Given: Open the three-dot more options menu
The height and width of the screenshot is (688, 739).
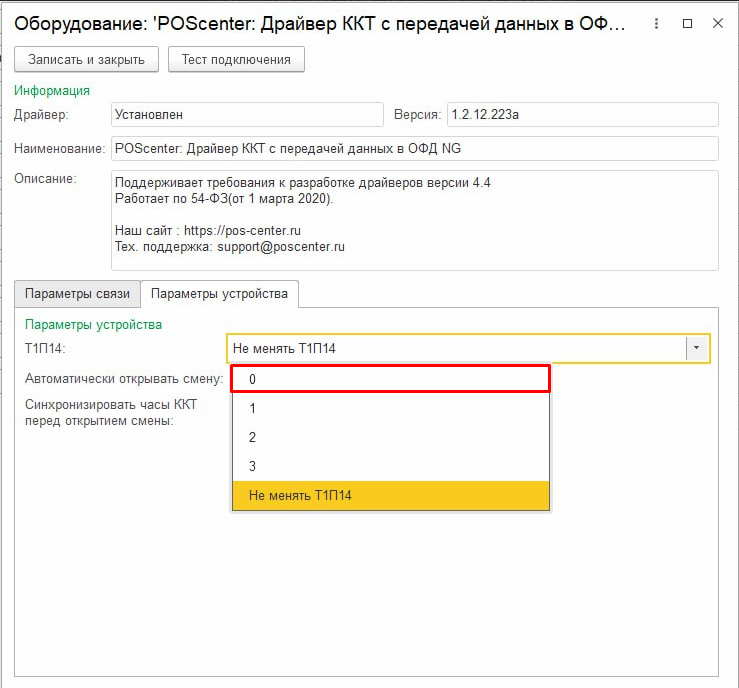Looking at the screenshot, I should 656,24.
